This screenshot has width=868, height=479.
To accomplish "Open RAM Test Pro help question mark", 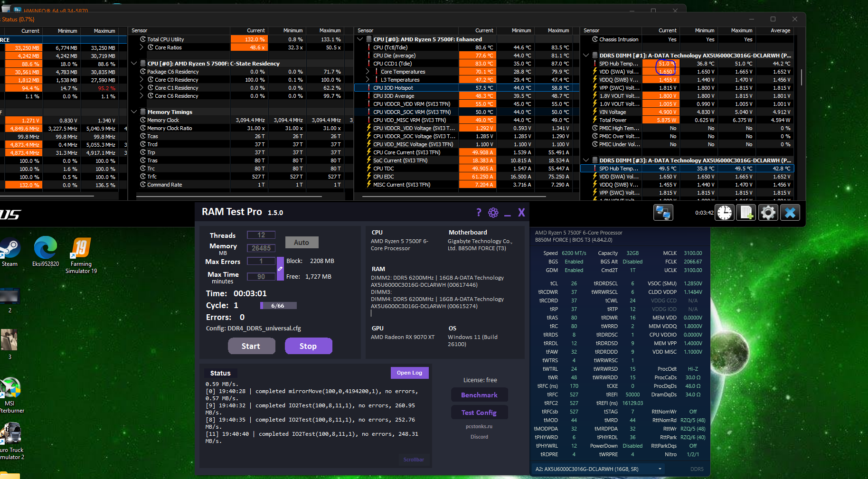I will click(479, 212).
